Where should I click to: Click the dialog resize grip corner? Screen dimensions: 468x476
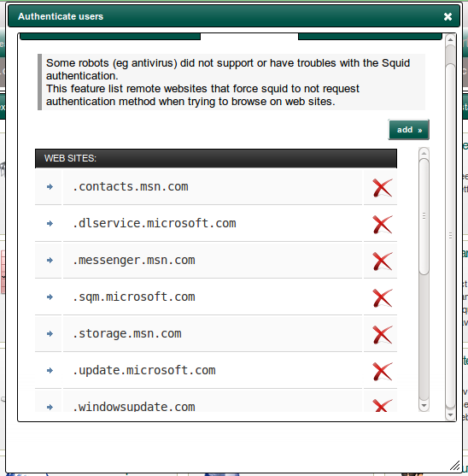tap(455, 466)
